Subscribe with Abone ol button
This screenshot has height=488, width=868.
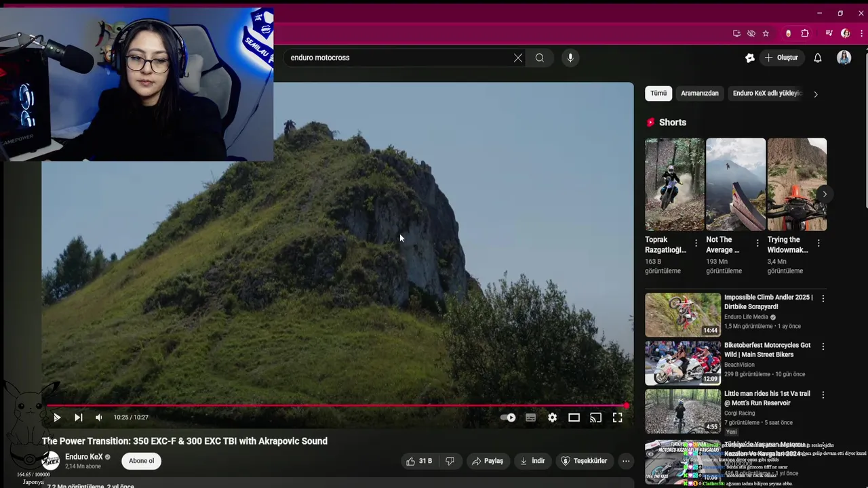click(142, 461)
